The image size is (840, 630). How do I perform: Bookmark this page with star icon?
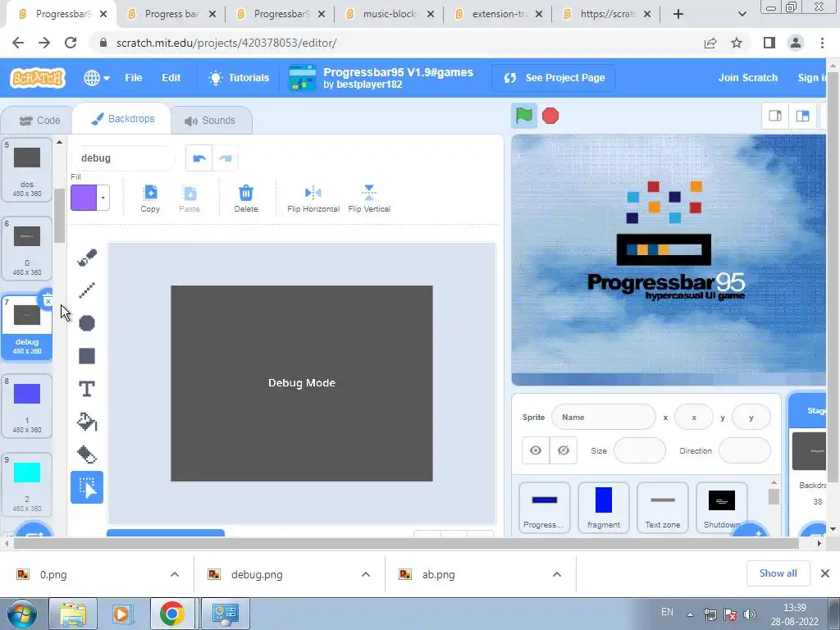click(x=737, y=43)
